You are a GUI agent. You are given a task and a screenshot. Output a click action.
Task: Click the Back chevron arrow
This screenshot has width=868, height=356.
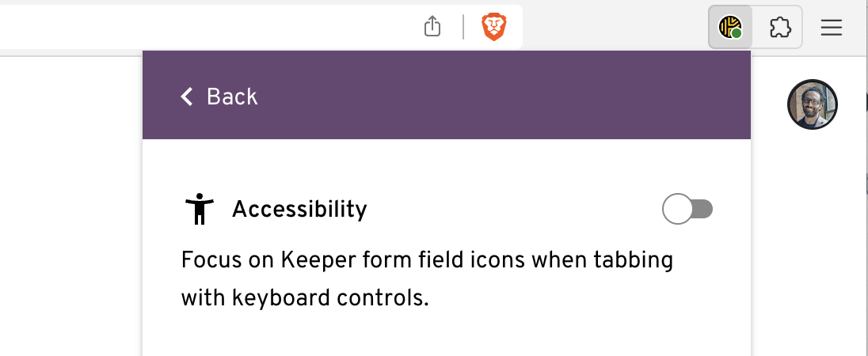click(187, 97)
